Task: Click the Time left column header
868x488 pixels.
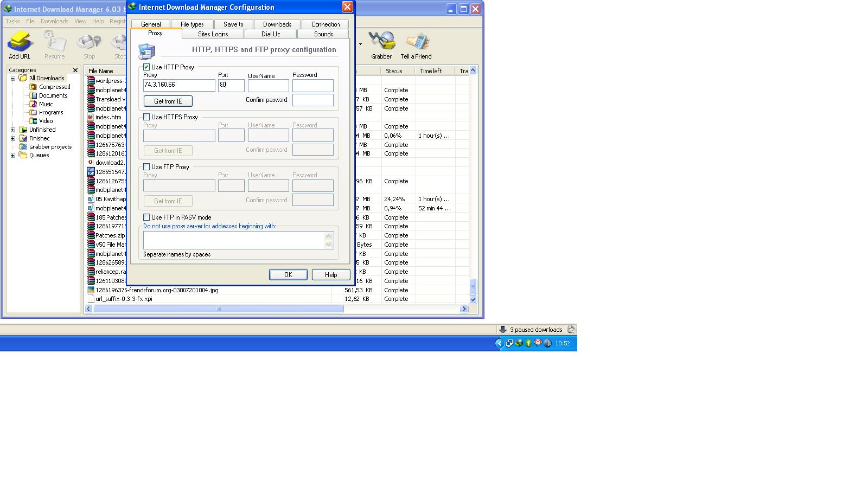Action: 435,71
